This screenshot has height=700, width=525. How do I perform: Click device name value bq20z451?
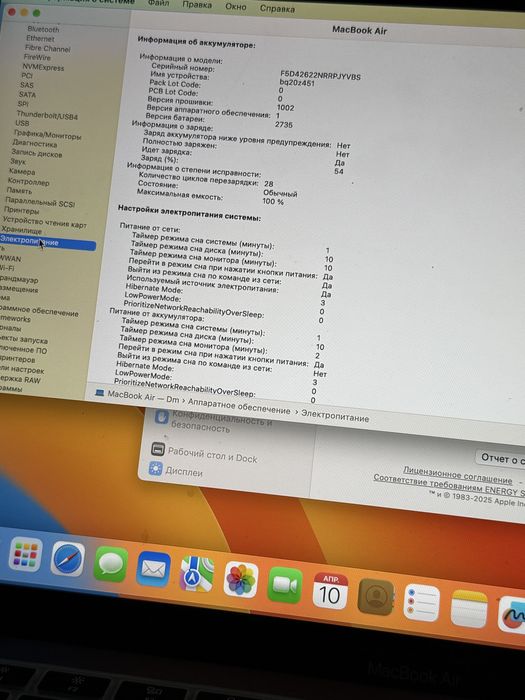click(x=297, y=83)
